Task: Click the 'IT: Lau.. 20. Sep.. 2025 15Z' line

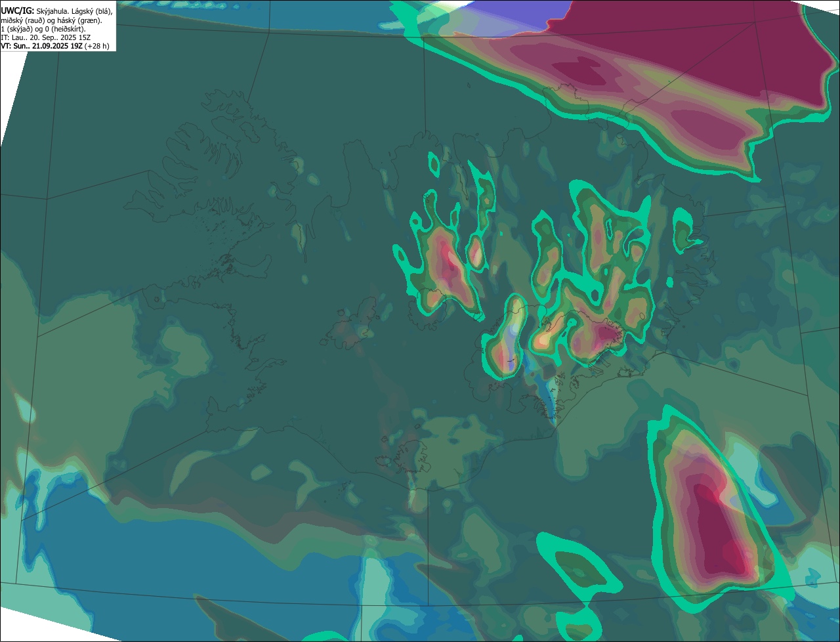Action: coord(46,37)
